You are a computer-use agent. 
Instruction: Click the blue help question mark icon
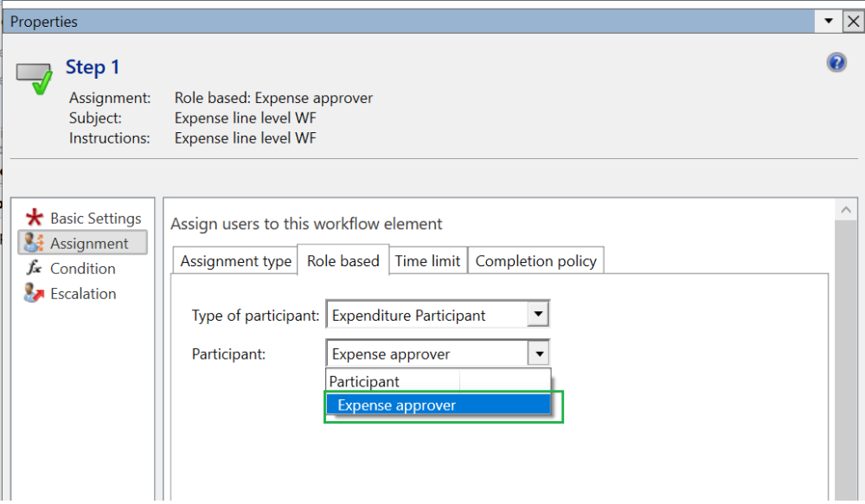(836, 62)
